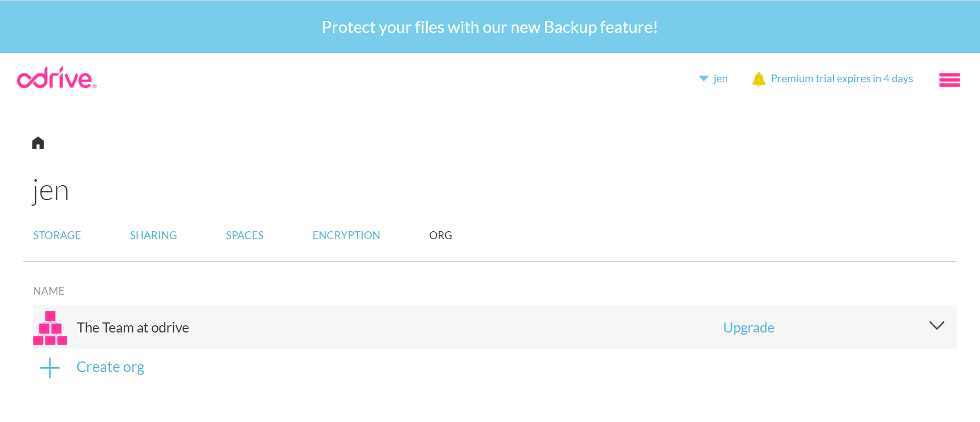Screen dimensions: 980x422
Task: Switch to the STORAGE tab
Action: click(57, 235)
